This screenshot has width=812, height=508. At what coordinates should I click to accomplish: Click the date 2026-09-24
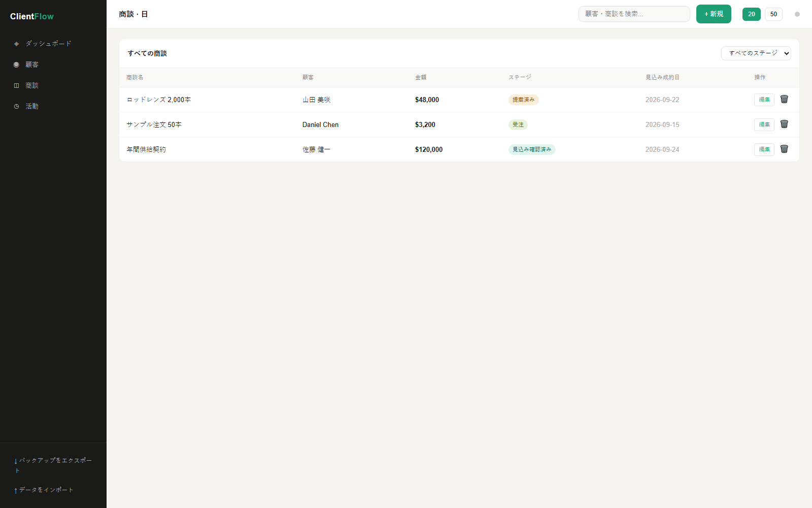click(662, 149)
